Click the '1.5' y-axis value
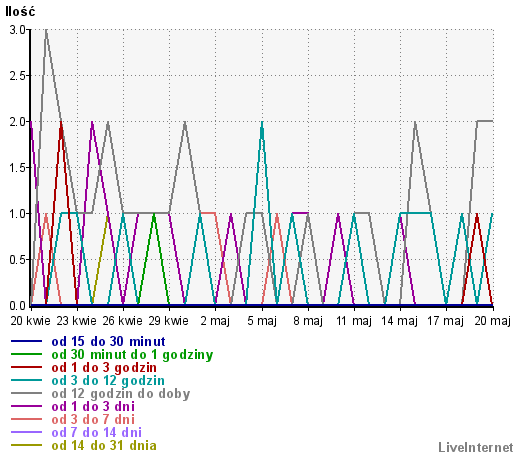The height and width of the screenshot is (457, 520). tap(18, 168)
